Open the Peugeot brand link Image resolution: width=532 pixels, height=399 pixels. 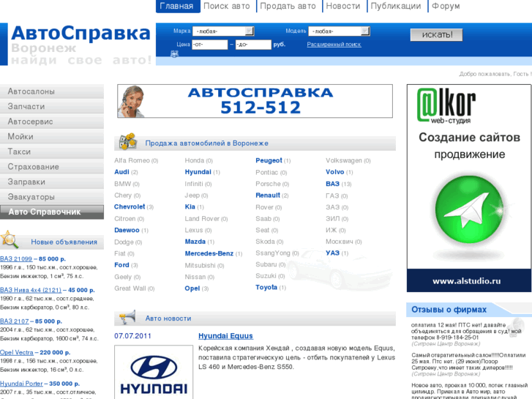pos(269,160)
